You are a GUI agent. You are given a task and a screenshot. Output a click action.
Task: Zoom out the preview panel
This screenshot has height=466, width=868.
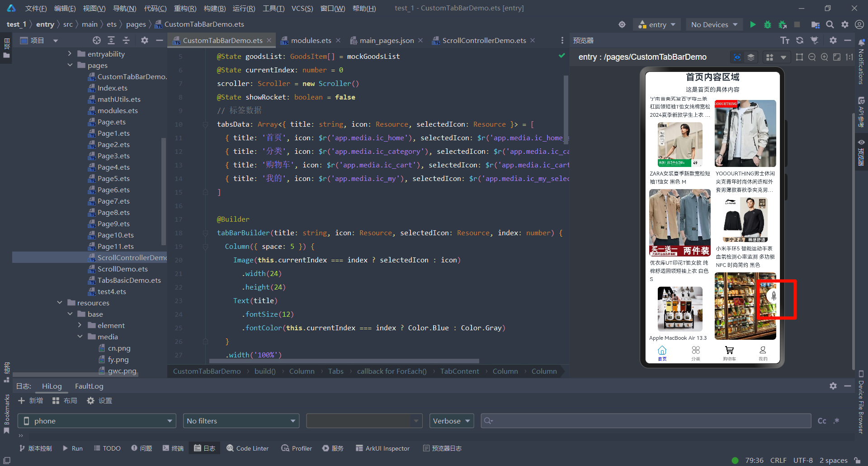point(812,57)
